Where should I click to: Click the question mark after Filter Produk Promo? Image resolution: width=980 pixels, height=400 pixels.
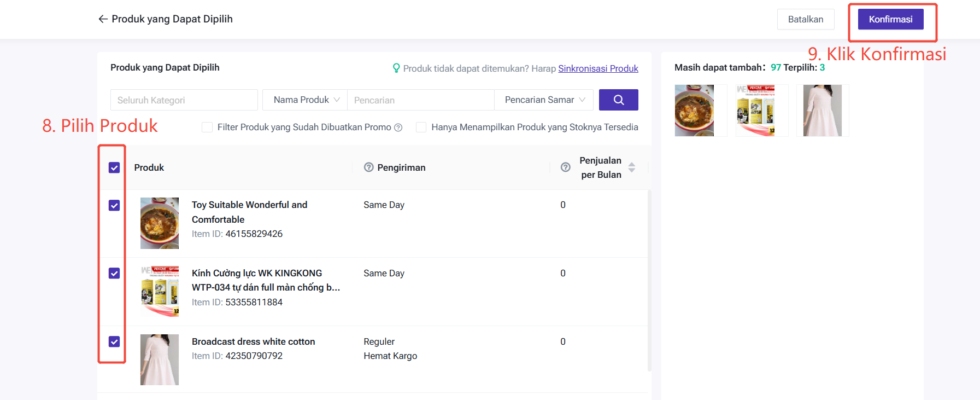(398, 127)
